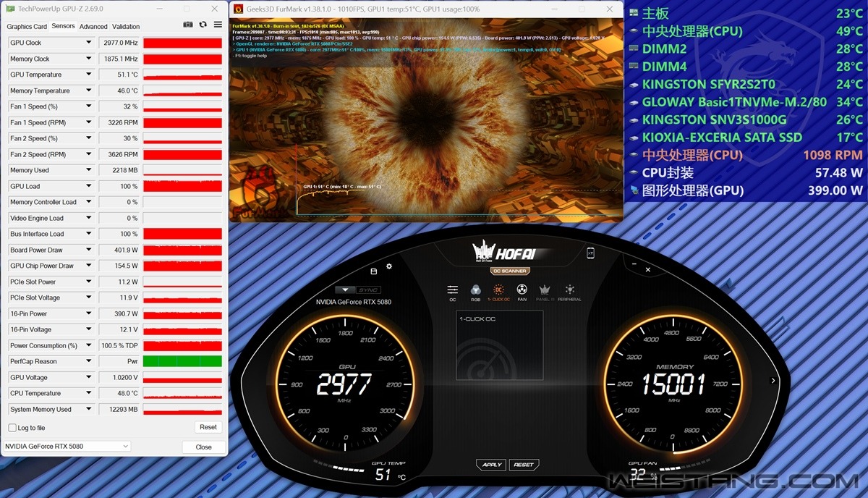Click the 2977.0 MHz GPU Clock value

click(119, 43)
